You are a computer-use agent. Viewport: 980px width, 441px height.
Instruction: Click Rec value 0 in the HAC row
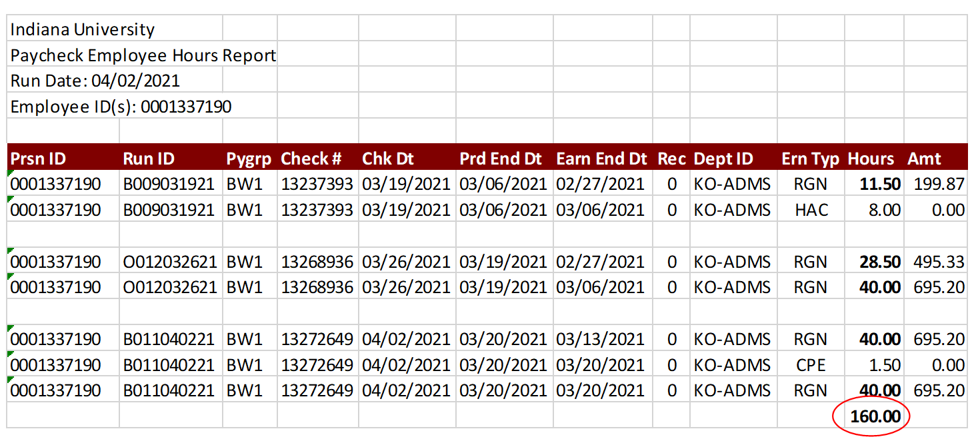[x=672, y=211]
